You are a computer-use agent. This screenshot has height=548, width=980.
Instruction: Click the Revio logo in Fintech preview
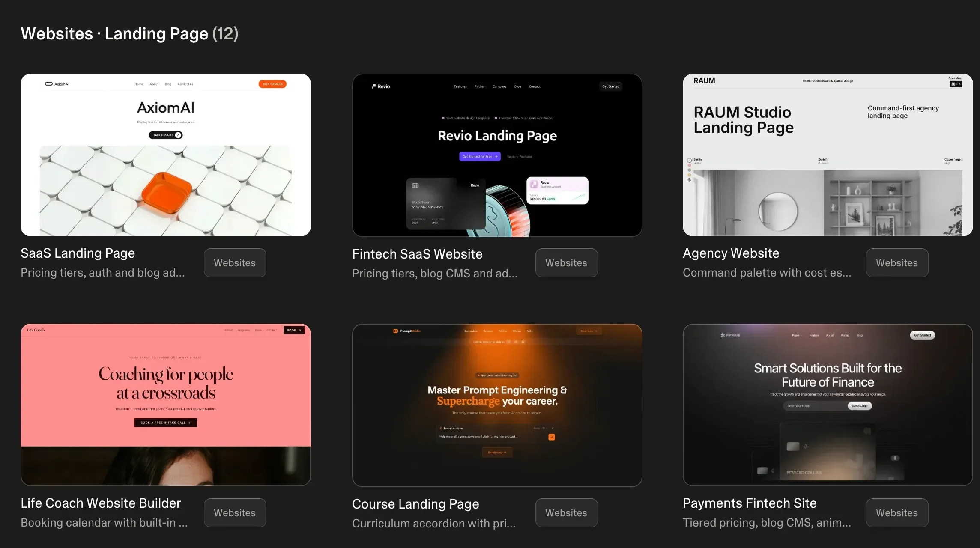click(x=381, y=86)
